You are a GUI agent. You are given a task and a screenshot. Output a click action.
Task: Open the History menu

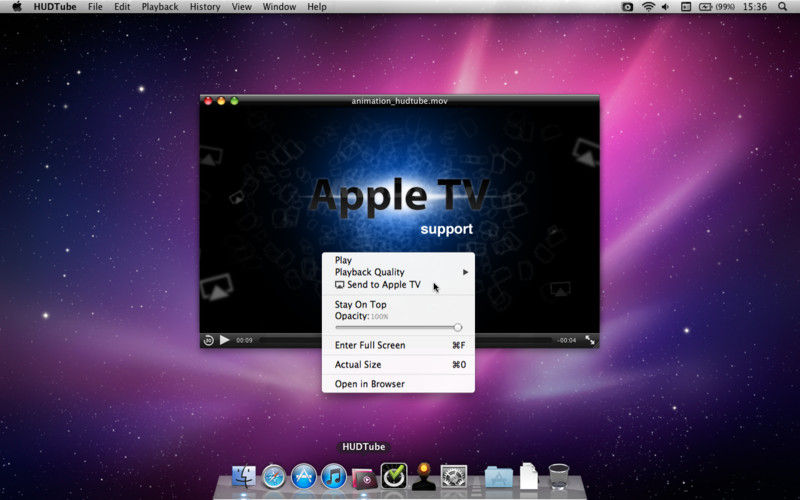click(205, 7)
